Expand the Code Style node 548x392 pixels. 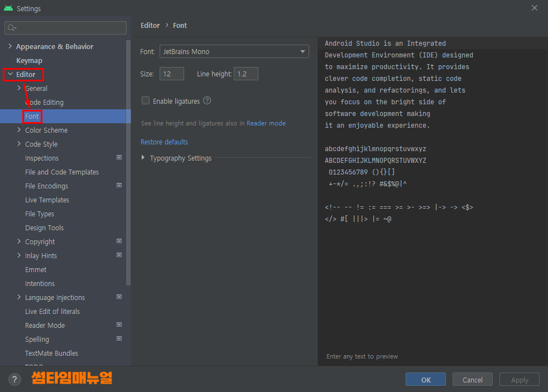point(19,144)
